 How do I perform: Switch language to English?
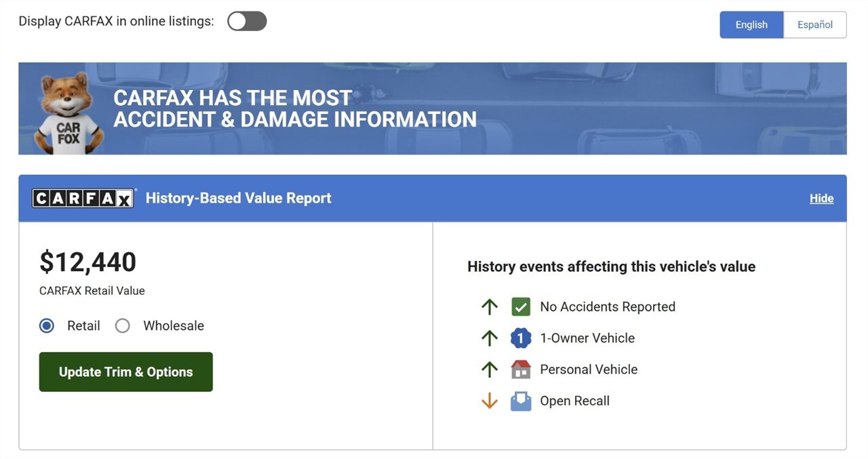(751, 24)
